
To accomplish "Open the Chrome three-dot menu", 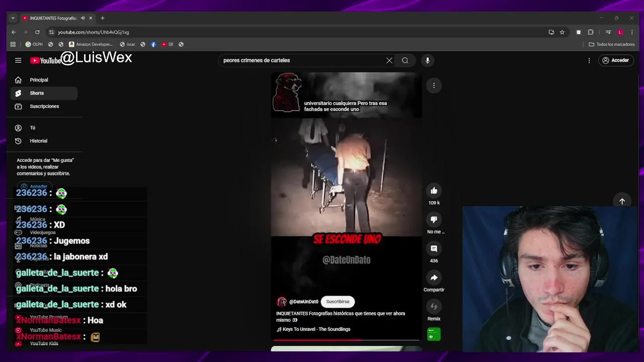I will click(x=632, y=32).
